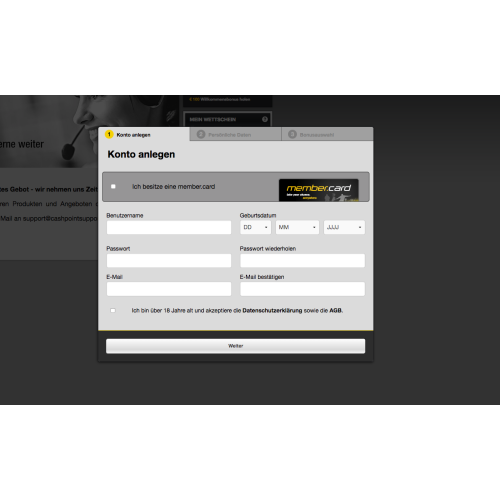Focus the Benutzername input field
This screenshot has width=500, height=500.
coord(169,227)
